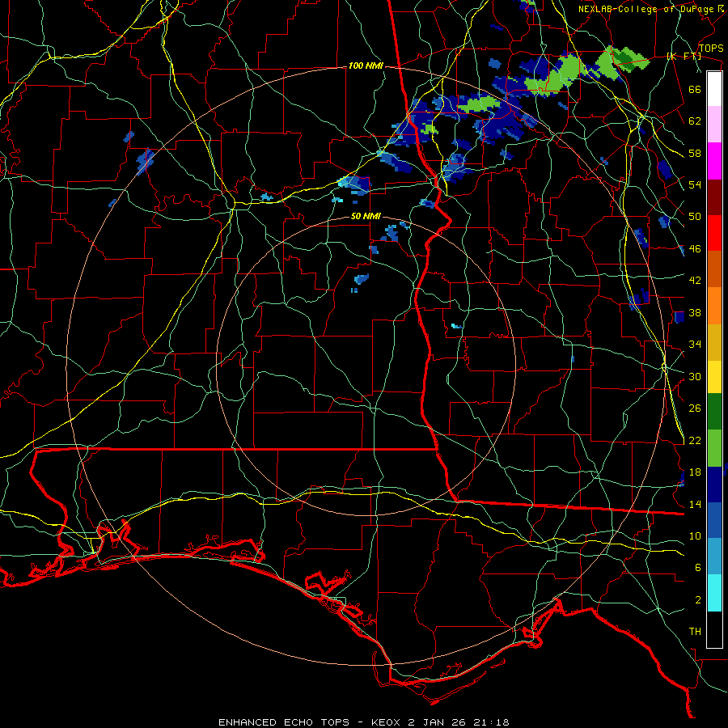Click the "KEOX" radar site identifier
Screen dimensions: 728x728
click(x=386, y=722)
